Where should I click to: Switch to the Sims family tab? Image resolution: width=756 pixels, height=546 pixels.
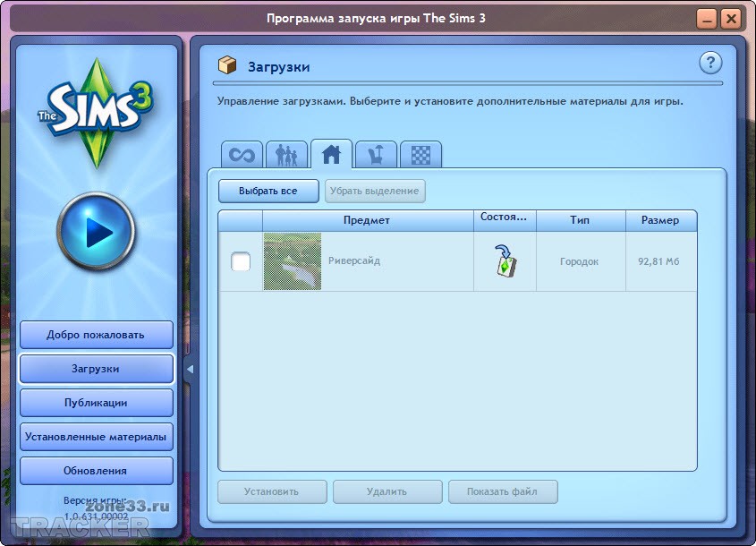(x=287, y=155)
